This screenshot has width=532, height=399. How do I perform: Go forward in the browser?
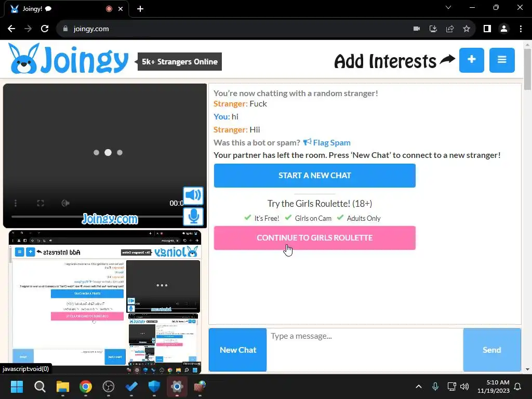click(28, 29)
